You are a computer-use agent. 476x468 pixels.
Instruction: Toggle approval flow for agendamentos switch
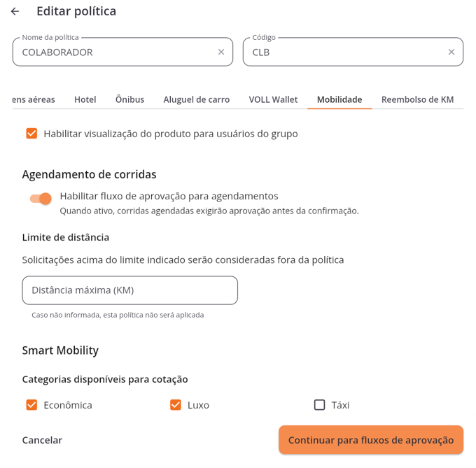pyautogui.click(x=41, y=199)
